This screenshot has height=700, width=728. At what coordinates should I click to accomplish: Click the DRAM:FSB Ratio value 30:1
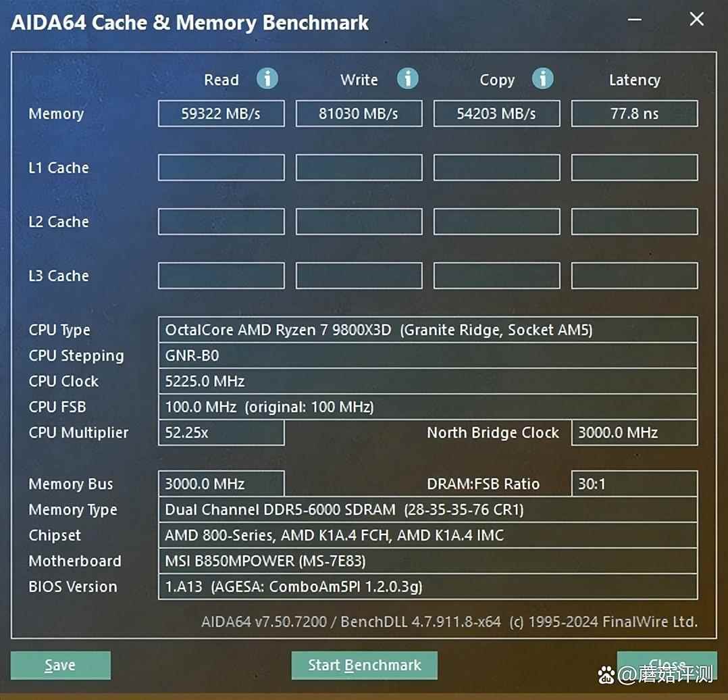coord(634,484)
